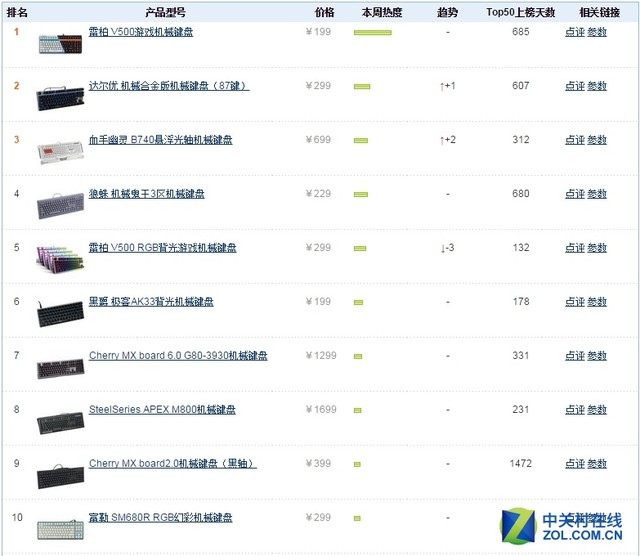
Task: Click the ↑+2 trend for 血手幽灵
Action: click(x=447, y=140)
